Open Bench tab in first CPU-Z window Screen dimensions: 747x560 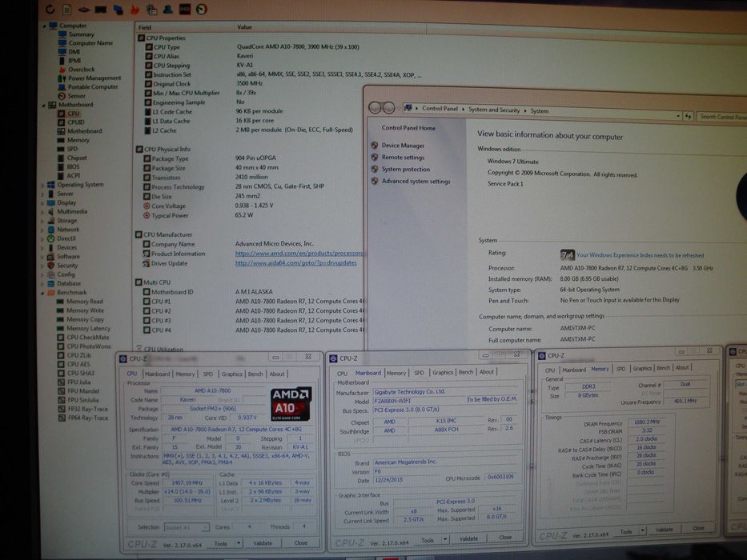(x=255, y=374)
